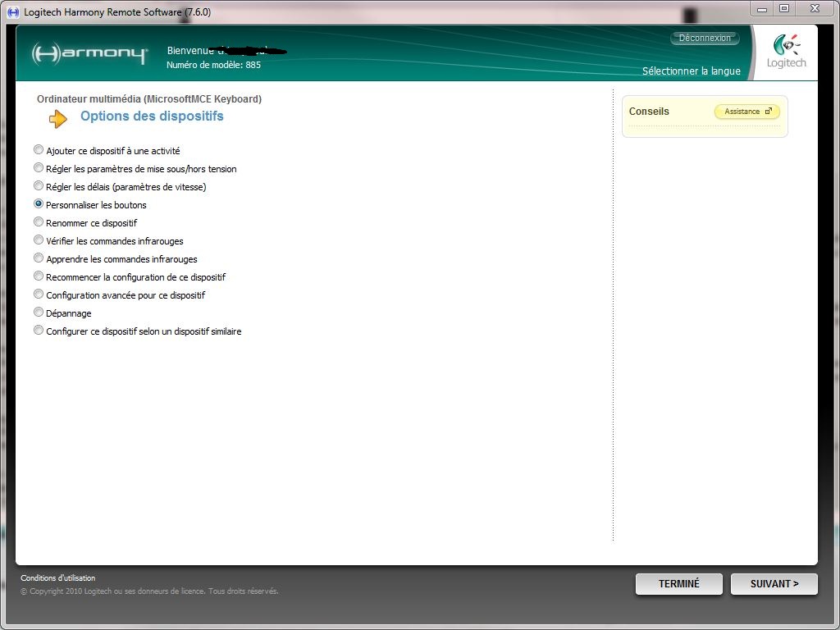
Task: Open Assistance from the Conseils panel
Action: [x=746, y=112]
